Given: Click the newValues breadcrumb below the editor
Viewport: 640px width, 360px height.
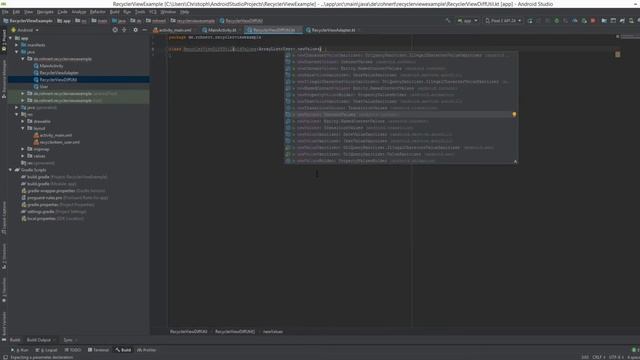Looking at the screenshot, I should 273,331.
